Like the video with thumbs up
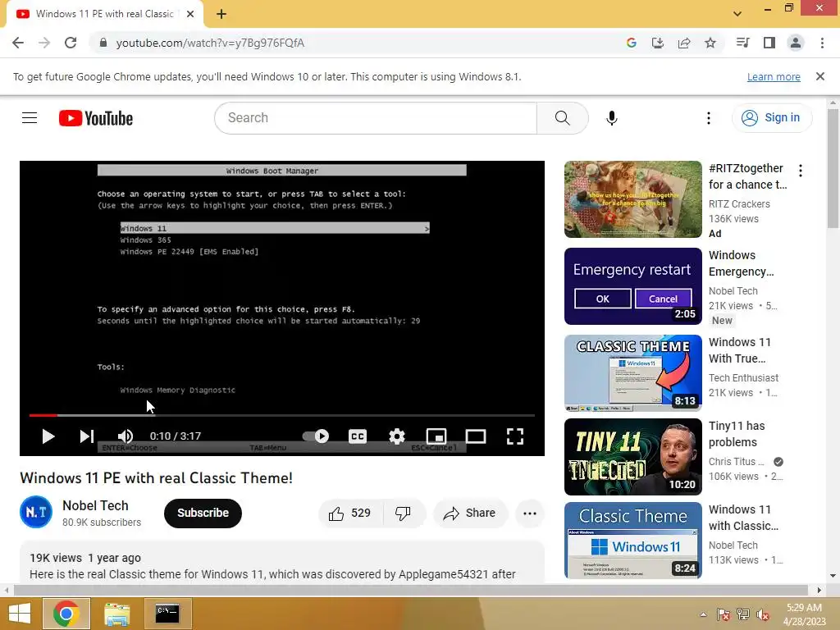 (351, 514)
